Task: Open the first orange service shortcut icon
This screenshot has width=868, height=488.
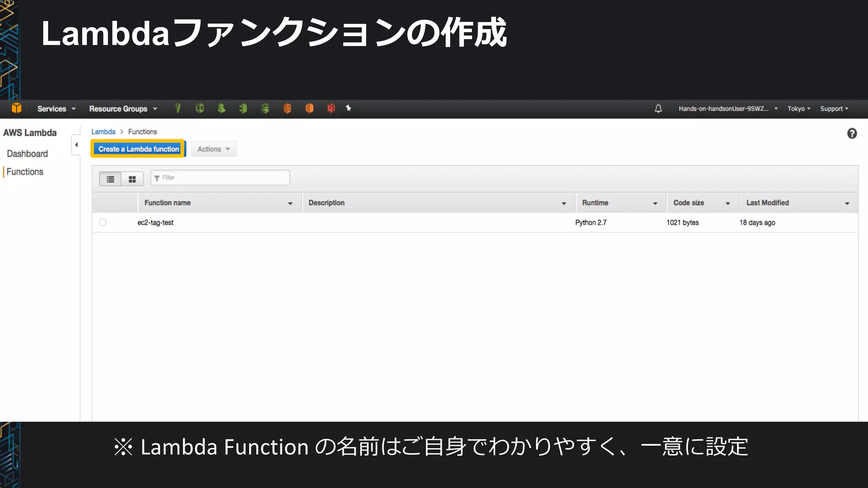Action: (287, 108)
